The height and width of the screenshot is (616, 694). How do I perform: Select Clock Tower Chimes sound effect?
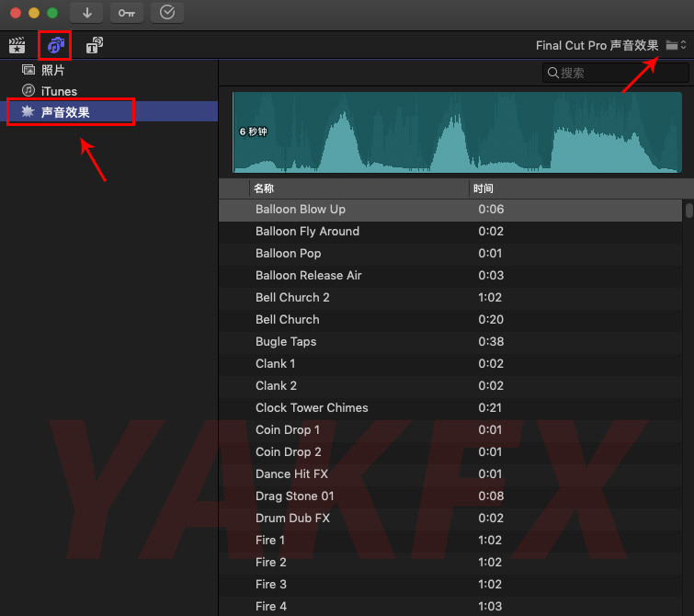pos(450,408)
